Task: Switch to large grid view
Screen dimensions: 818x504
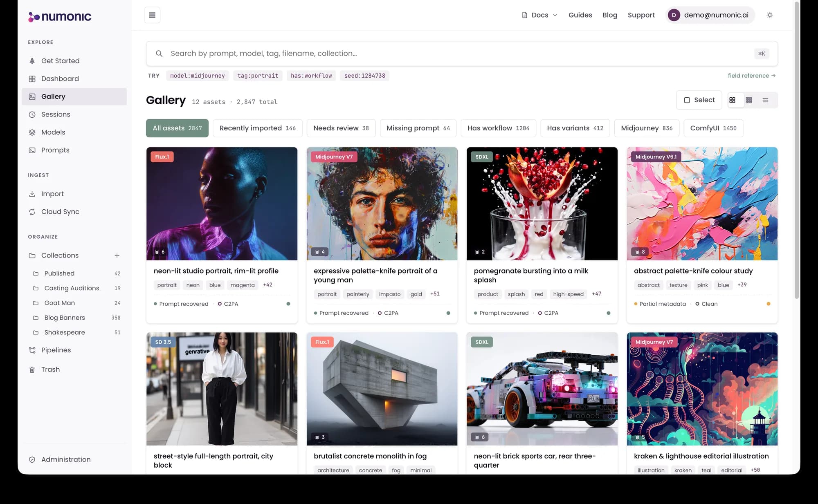Action: [732, 100]
